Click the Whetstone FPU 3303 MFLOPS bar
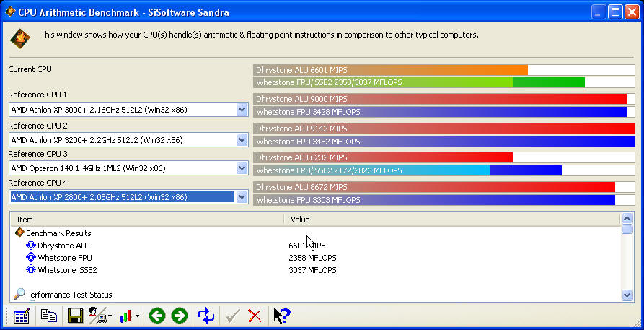The image size is (644, 330). (444, 200)
